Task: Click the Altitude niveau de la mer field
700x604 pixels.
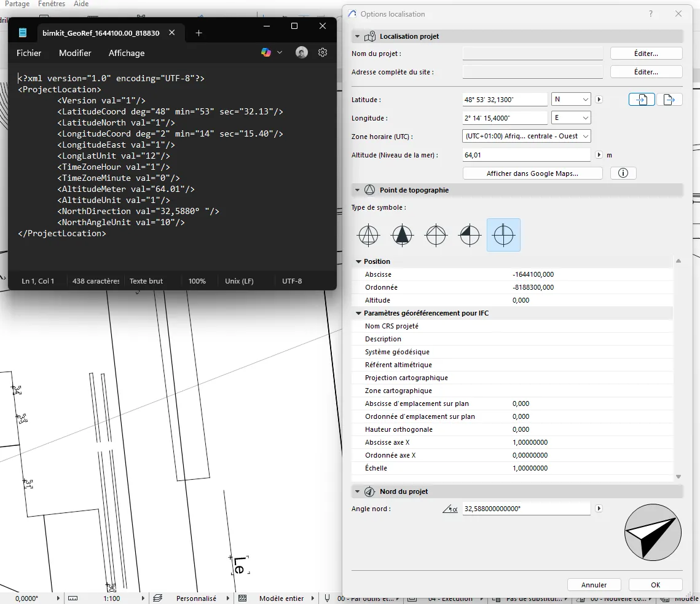Action: 526,154
